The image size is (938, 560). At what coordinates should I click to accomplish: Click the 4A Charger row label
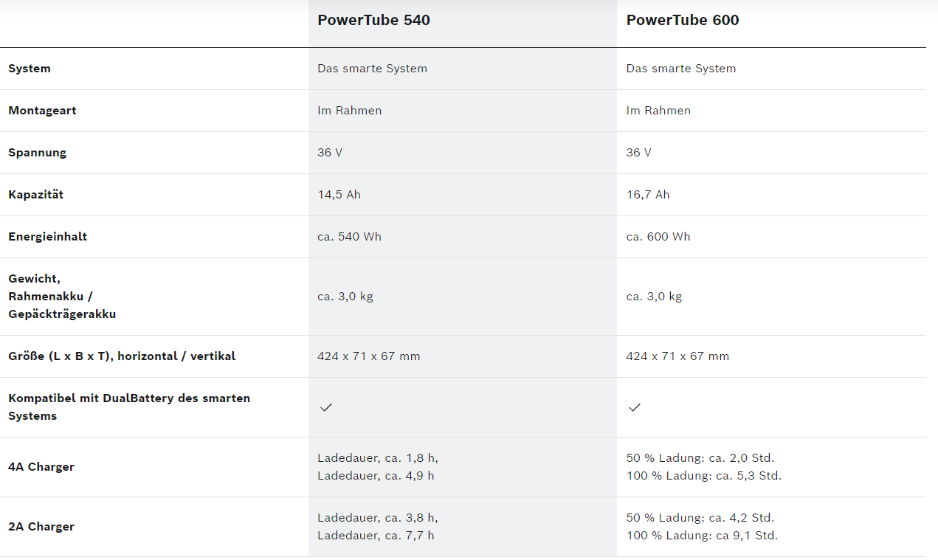[x=41, y=467]
